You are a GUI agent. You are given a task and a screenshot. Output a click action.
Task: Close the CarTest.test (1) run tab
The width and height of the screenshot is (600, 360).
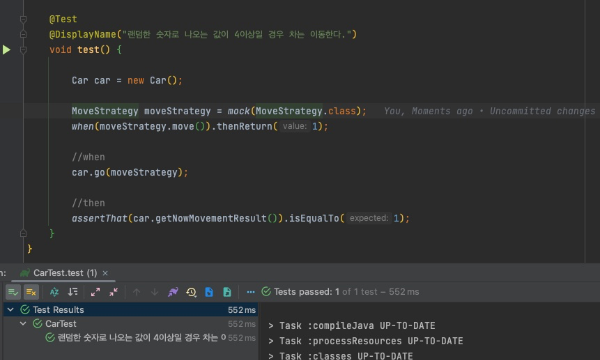[x=105, y=273]
